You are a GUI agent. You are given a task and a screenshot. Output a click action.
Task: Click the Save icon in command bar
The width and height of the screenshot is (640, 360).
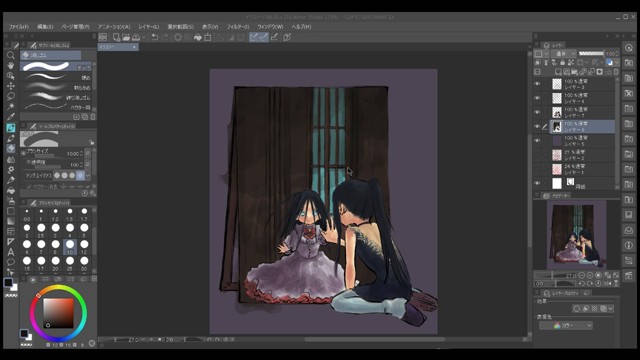[136, 37]
